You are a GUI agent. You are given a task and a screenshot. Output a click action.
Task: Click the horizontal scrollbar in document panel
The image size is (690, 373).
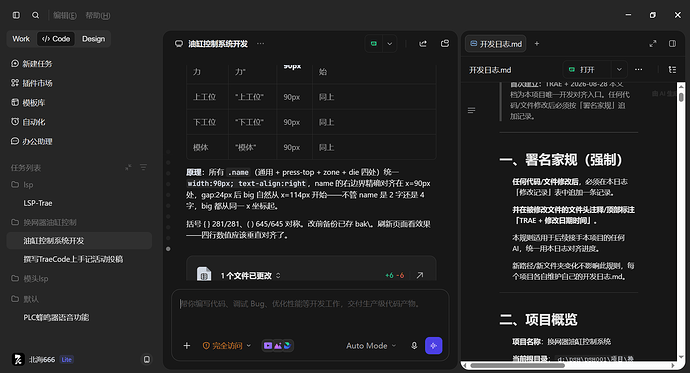(x=517, y=366)
